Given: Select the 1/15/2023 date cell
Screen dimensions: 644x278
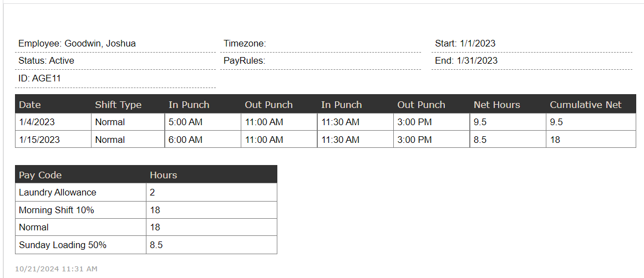Looking at the screenshot, I should tap(53, 140).
